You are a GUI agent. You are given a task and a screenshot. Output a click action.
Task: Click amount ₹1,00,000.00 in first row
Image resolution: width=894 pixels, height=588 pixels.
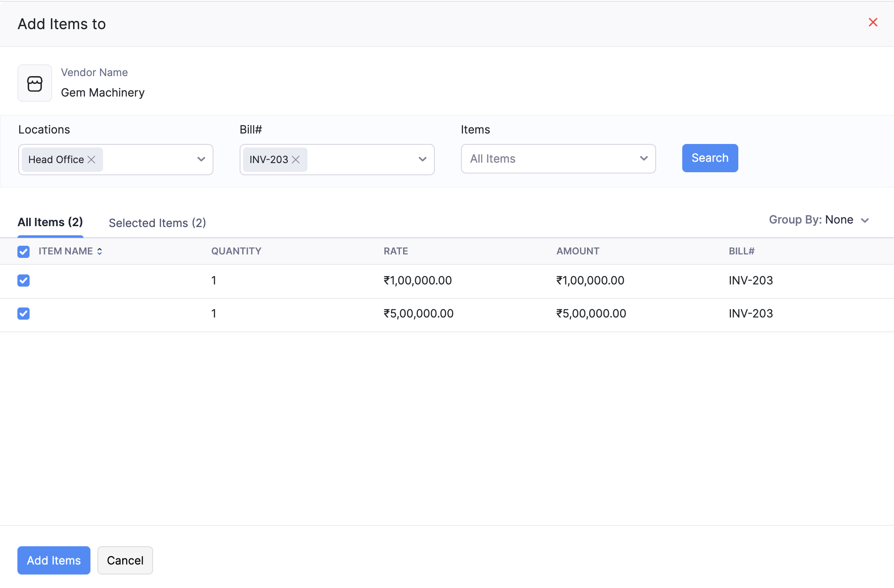pyautogui.click(x=590, y=281)
